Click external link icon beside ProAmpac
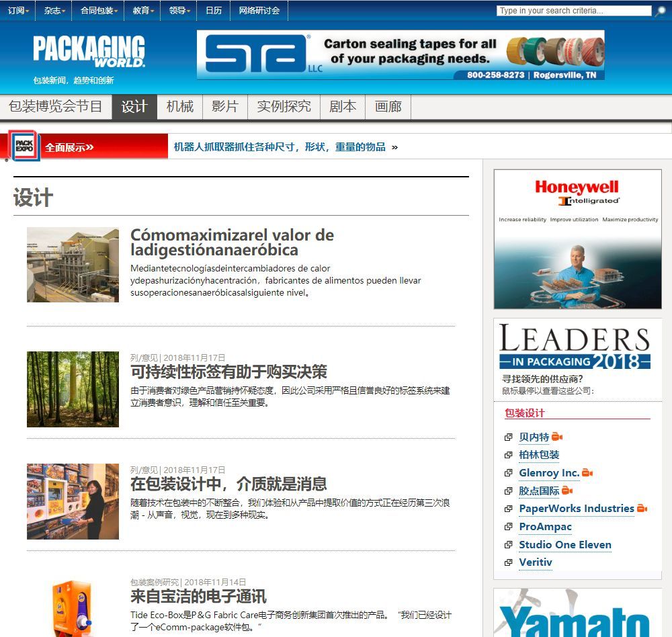The height and width of the screenshot is (637, 672). click(x=508, y=526)
